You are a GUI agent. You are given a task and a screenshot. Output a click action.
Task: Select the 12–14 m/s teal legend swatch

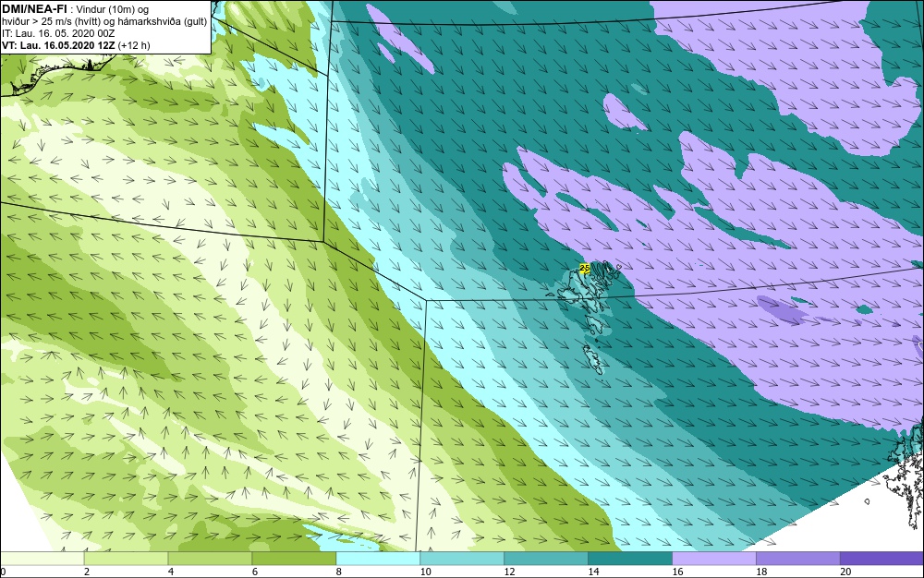point(546,559)
